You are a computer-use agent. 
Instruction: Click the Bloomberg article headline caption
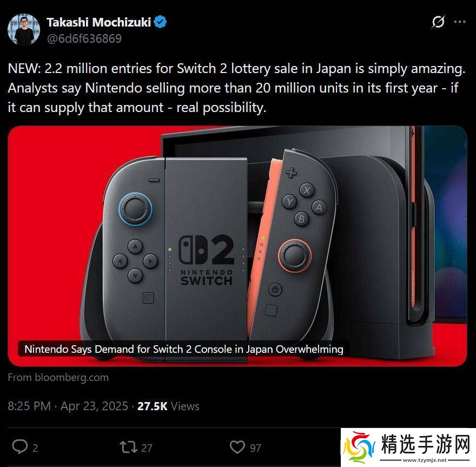(x=184, y=349)
